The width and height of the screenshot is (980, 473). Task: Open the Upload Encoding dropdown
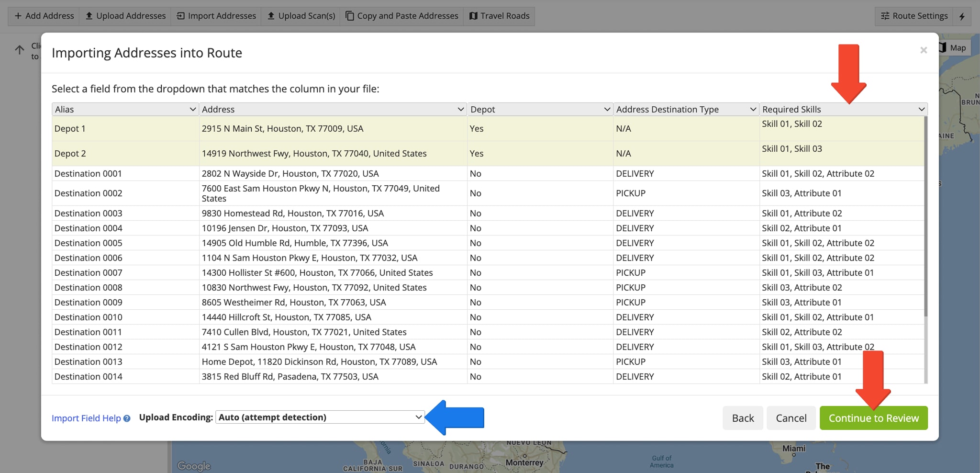(320, 417)
